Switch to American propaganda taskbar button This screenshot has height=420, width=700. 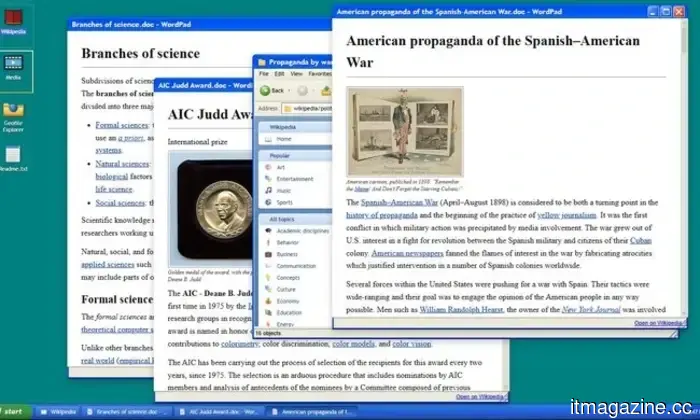pos(312,412)
